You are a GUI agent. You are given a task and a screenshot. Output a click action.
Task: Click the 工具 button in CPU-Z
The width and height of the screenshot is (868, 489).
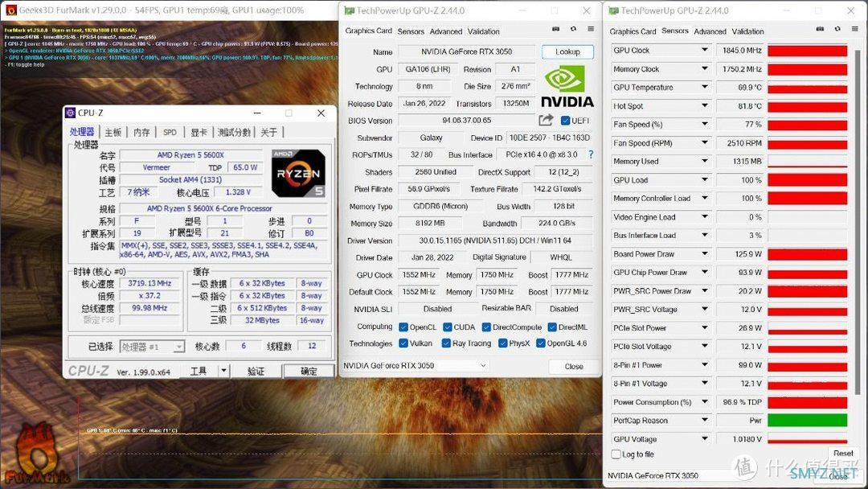tap(199, 371)
